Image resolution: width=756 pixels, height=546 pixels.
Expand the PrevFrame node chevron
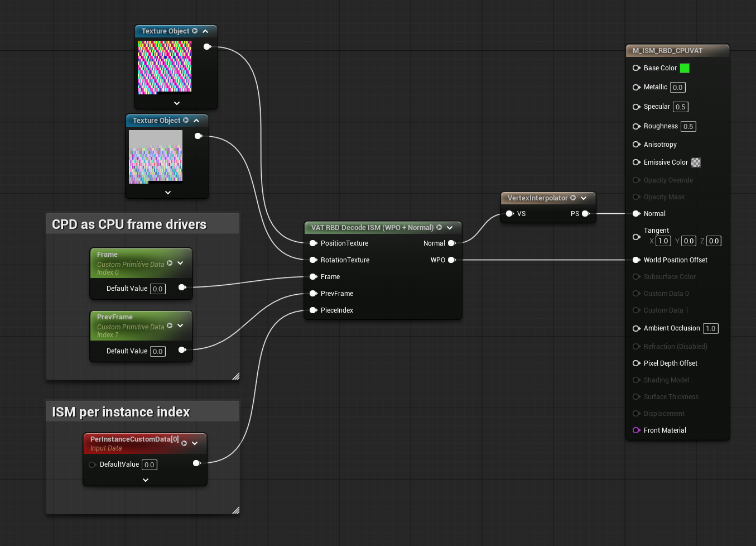[180, 325]
